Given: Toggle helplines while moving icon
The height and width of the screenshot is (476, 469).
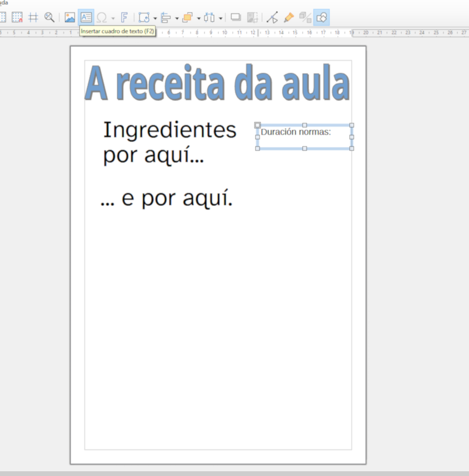Looking at the screenshot, I should click(33, 17).
